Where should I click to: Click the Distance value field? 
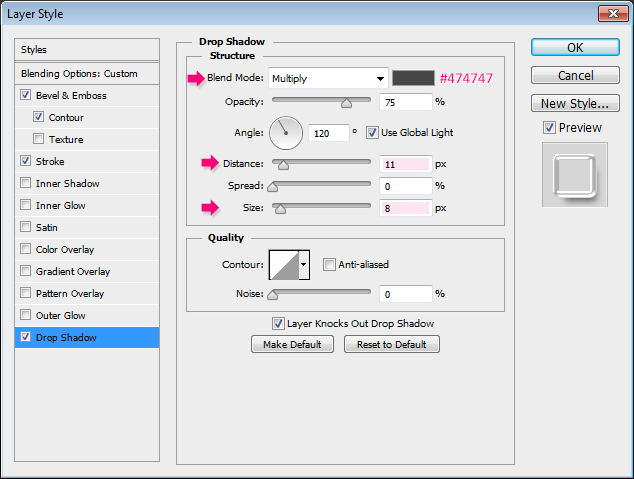pyautogui.click(x=406, y=164)
